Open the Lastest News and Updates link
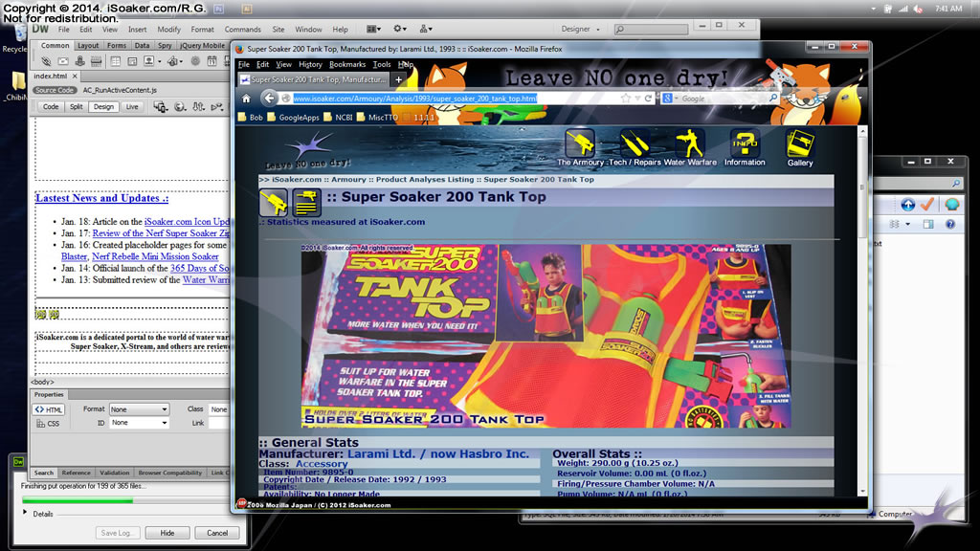Screen dimensions: 980x551 tap(101, 198)
